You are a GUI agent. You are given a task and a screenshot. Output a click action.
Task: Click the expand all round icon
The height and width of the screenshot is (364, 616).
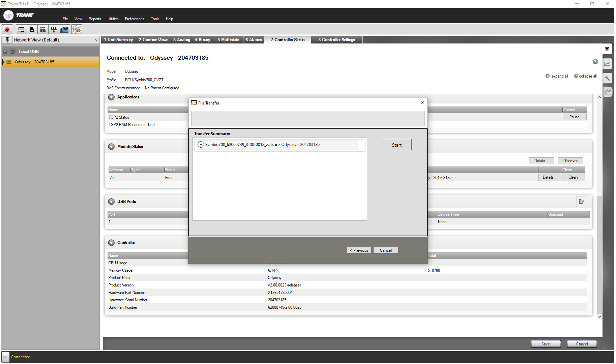pos(548,76)
